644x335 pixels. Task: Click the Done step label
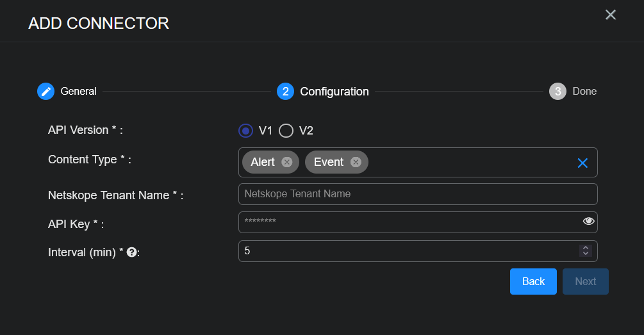click(584, 92)
